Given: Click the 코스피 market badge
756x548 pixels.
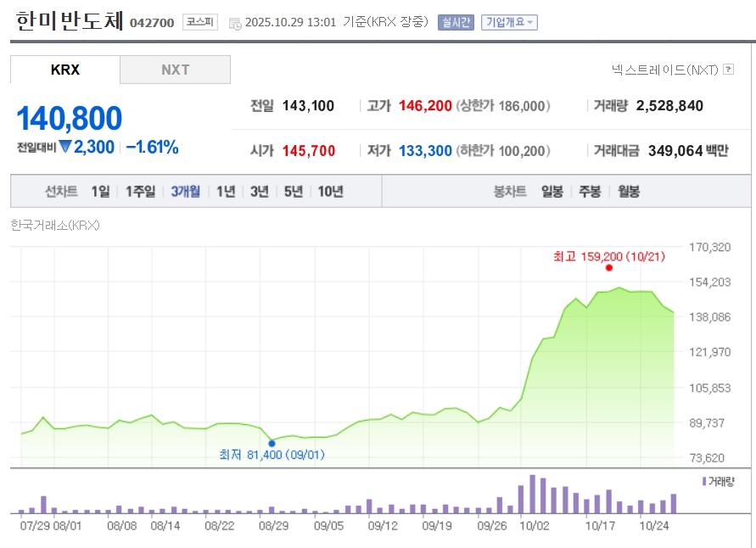Looking at the screenshot, I should [200, 22].
